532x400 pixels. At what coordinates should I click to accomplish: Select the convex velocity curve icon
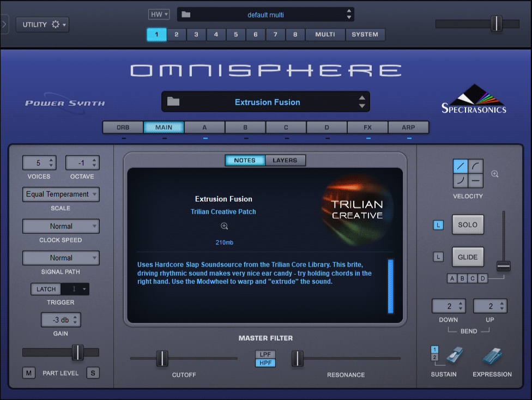(476, 166)
